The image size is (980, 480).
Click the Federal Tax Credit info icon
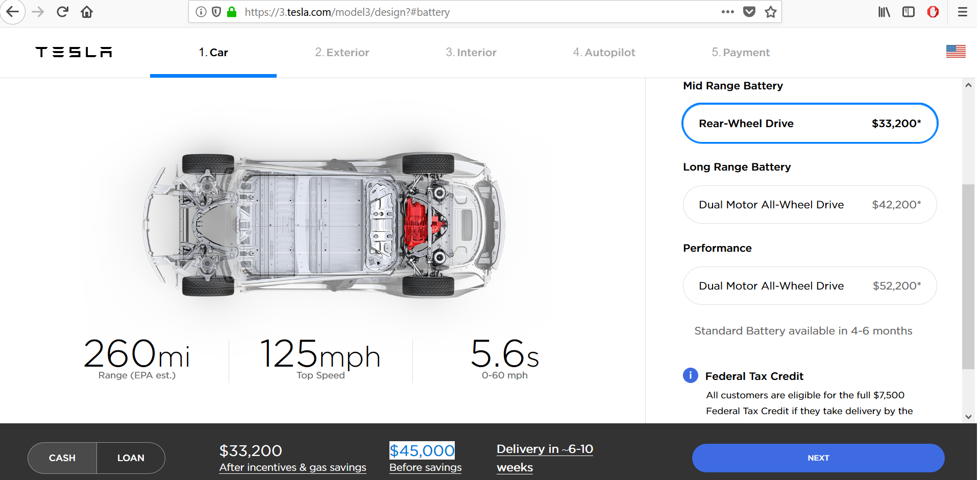click(690, 375)
